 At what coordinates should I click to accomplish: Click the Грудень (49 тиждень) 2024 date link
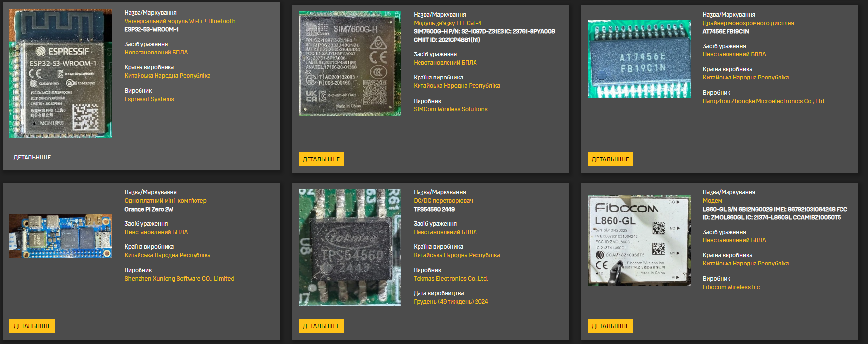(x=450, y=302)
